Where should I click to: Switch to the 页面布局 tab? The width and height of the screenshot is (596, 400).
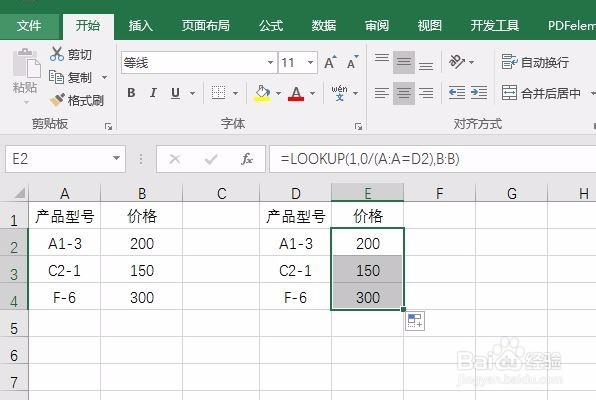(206, 26)
